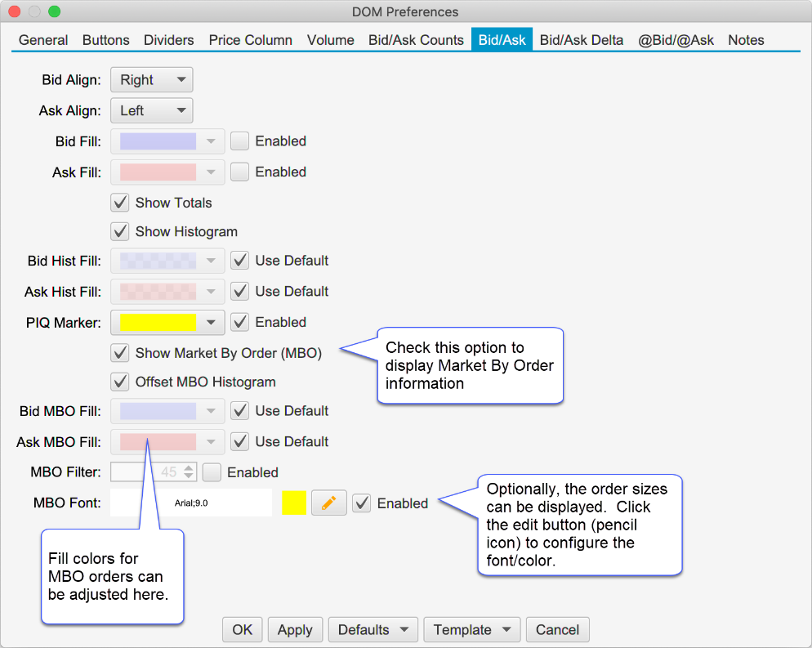Click the green macOS zoom window button

(x=54, y=11)
